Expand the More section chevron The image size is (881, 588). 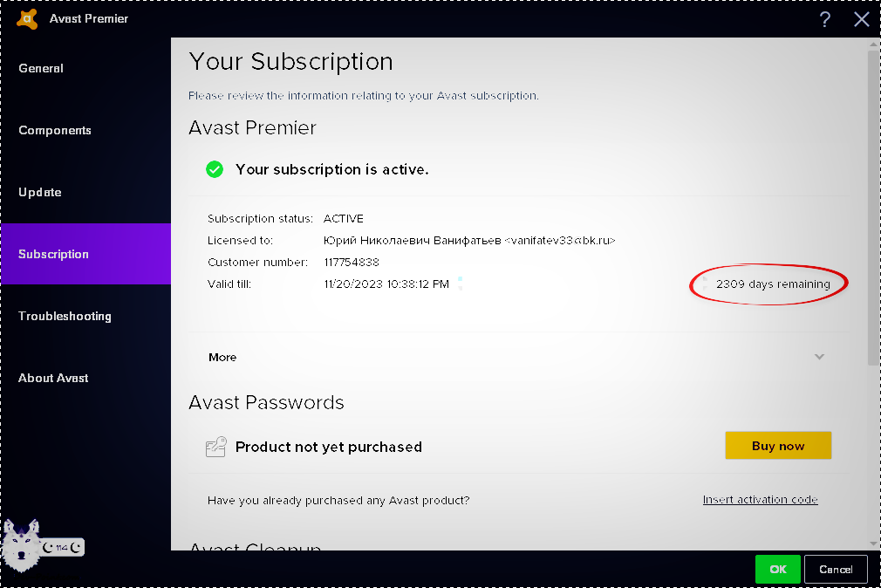(x=819, y=357)
